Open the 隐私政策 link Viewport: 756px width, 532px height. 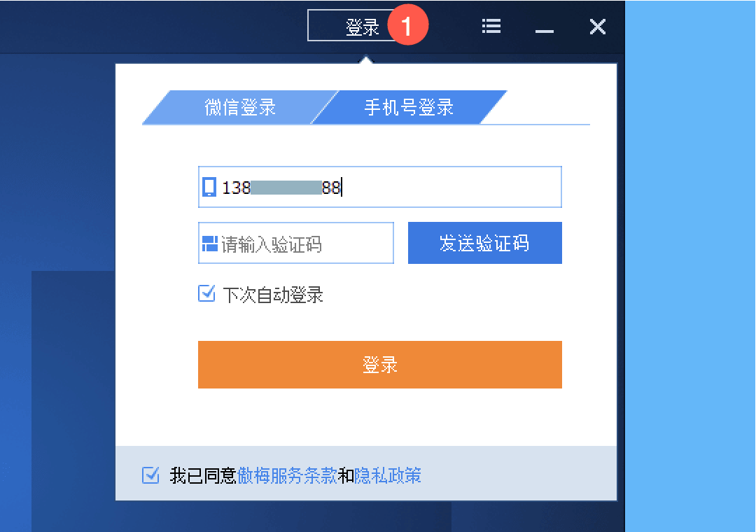pyautogui.click(x=388, y=475)
